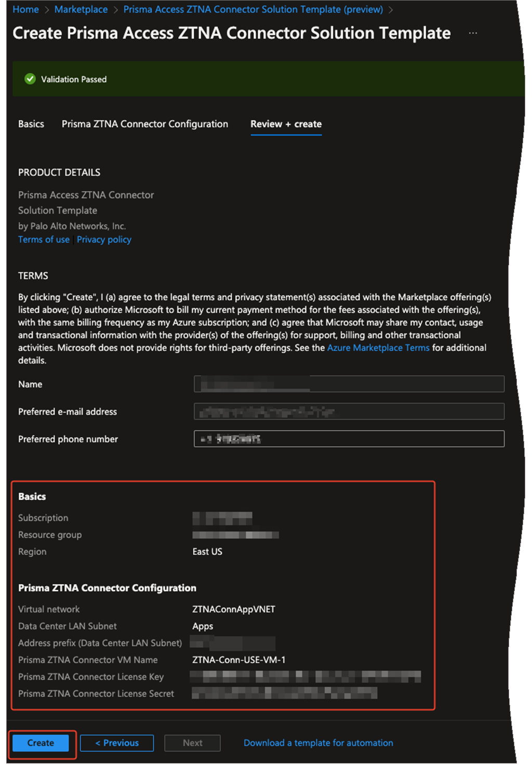This screenshot has height=776, width=532.
Task: Click the Create button
Action: tap(41, 743)
